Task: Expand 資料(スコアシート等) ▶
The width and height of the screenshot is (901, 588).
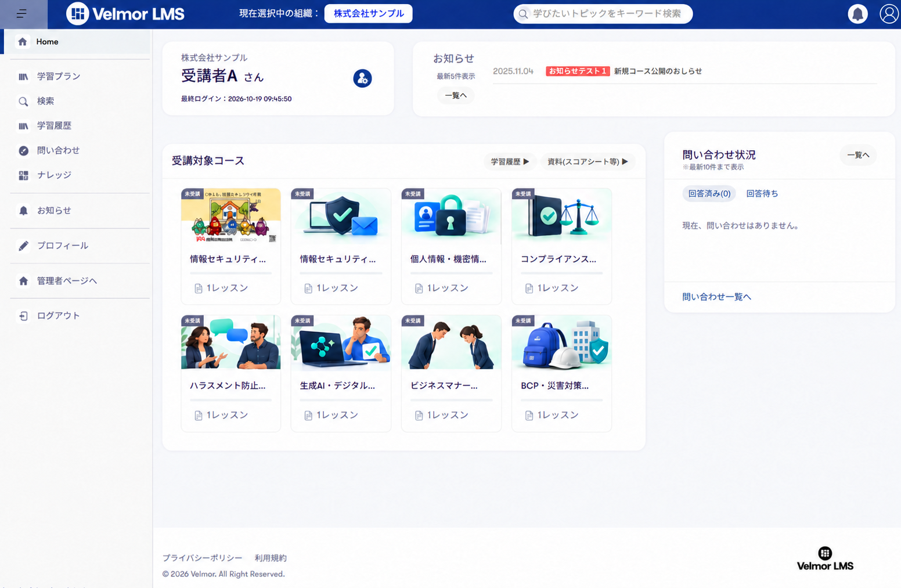Action: (588, 161)
